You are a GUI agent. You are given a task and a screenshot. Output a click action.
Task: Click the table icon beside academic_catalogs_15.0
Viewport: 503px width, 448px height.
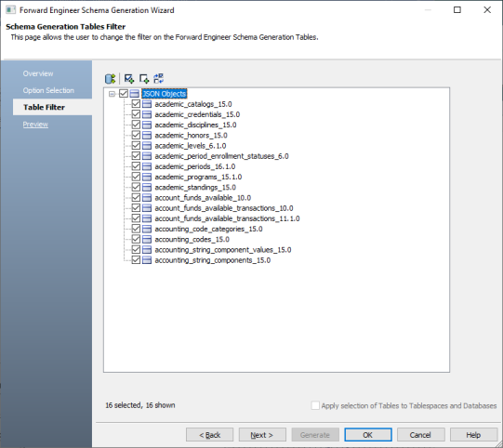point(147,104)
